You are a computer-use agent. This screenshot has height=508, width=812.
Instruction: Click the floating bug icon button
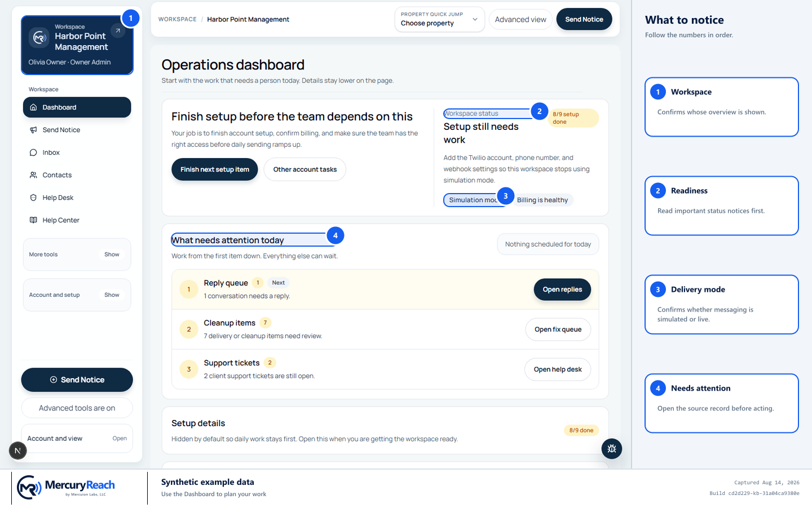click(612, 449)
